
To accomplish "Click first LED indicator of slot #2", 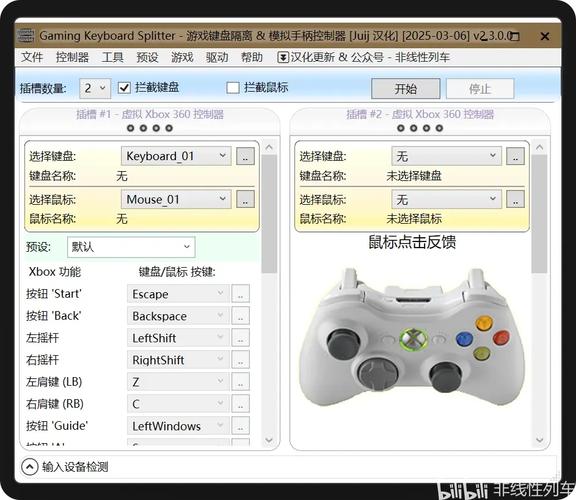I will (401, 128).
